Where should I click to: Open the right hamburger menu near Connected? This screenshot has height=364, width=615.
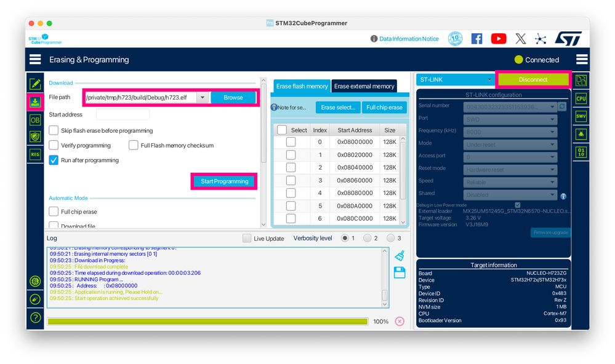[582, 60]
